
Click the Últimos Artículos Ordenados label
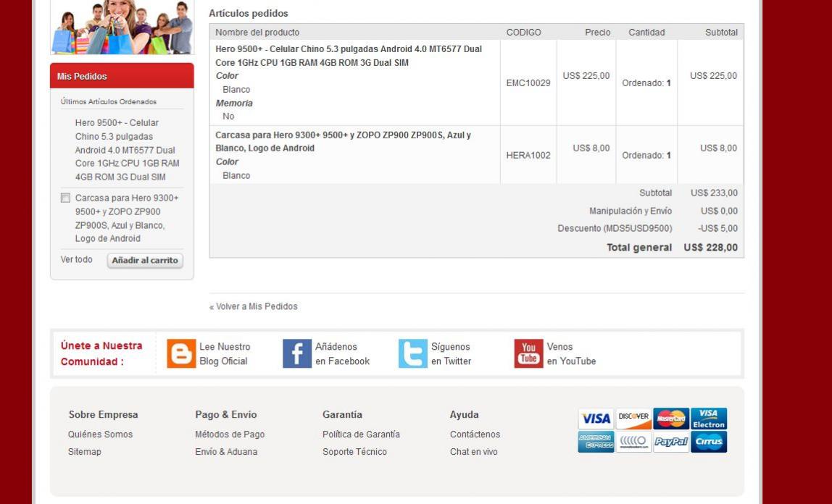point(108,101)
